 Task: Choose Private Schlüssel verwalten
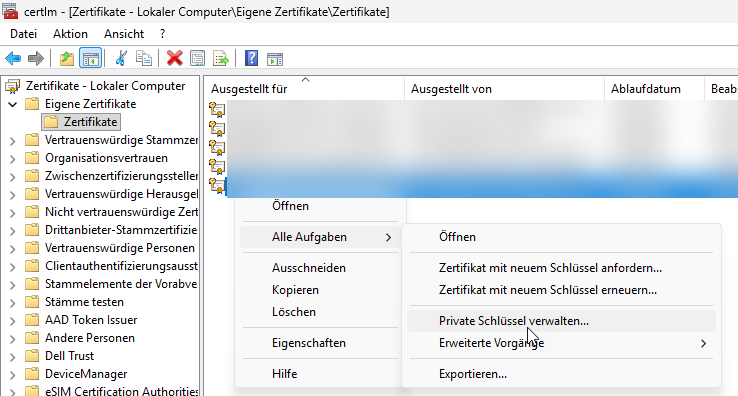[x=561, y=321]
